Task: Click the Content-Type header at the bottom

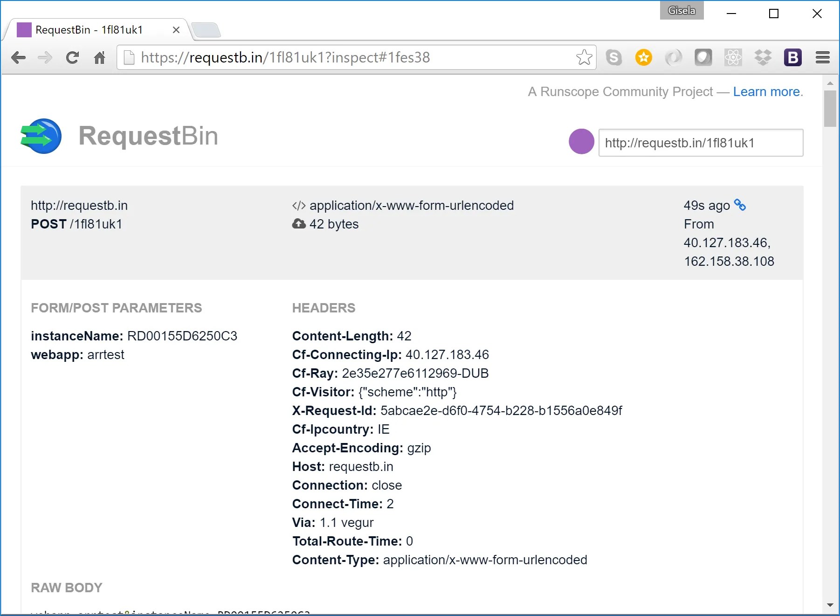Action: pos(440,560)
